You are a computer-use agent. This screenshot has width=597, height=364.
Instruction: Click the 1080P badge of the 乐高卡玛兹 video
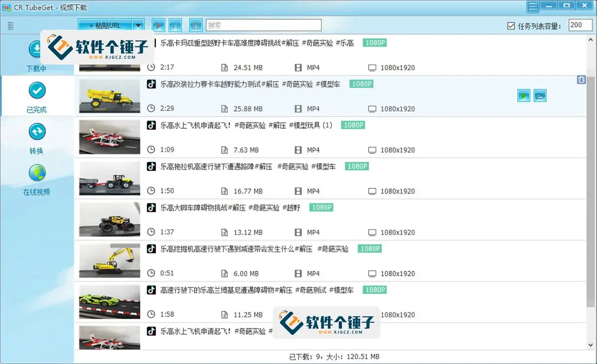(375, 43)
